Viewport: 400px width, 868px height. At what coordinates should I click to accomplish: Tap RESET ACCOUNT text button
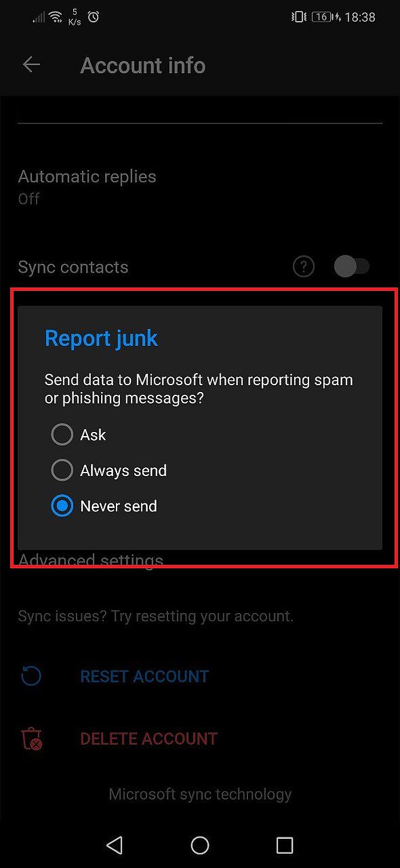coord(145,676)
